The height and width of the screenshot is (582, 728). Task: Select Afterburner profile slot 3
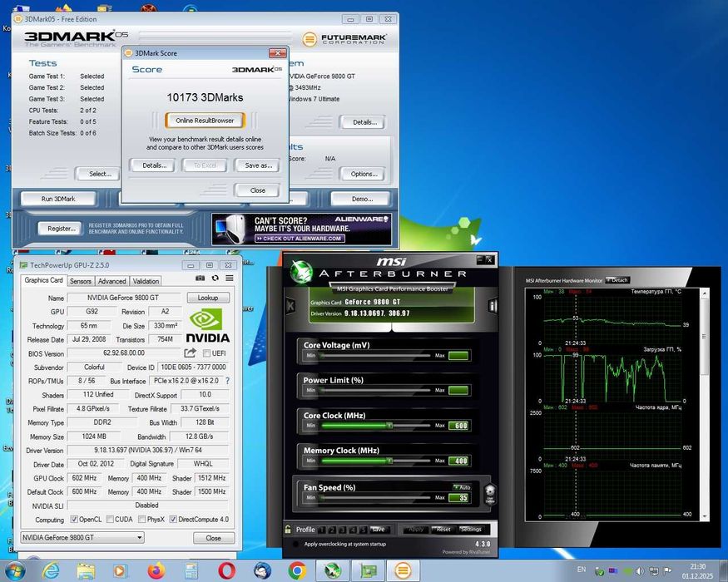tap(342, 530)
